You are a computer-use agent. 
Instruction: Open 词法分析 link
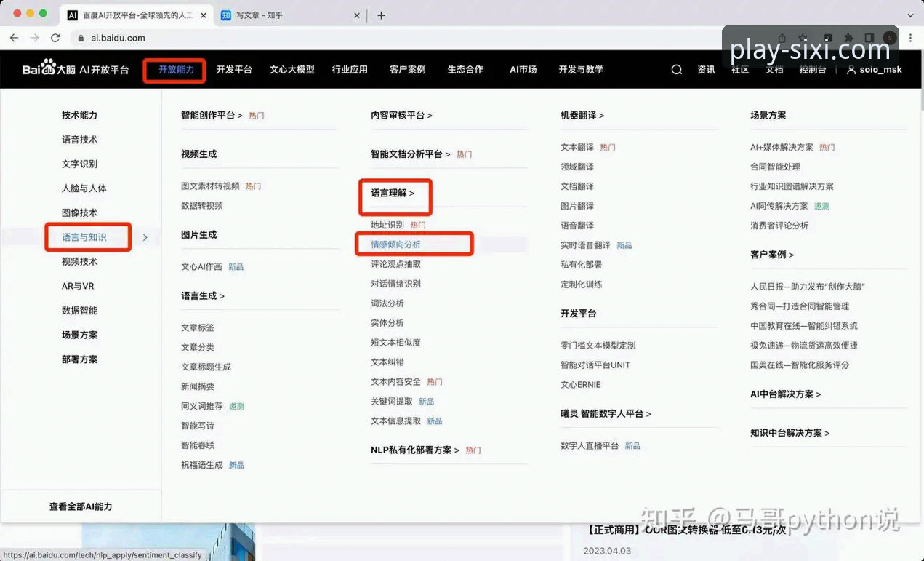click(387, 303)
